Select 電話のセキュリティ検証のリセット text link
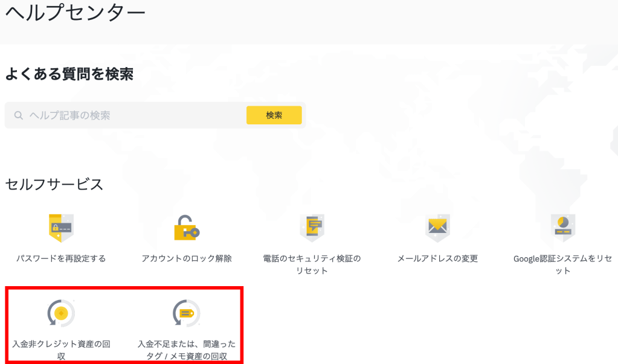This screenshot has width=618, height=364. point(312,264)
